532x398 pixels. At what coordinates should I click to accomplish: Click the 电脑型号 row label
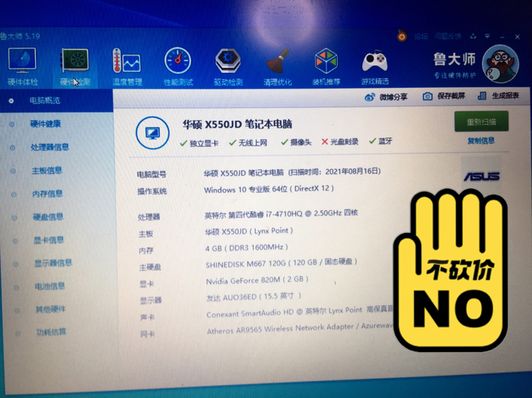coord(152,175)
